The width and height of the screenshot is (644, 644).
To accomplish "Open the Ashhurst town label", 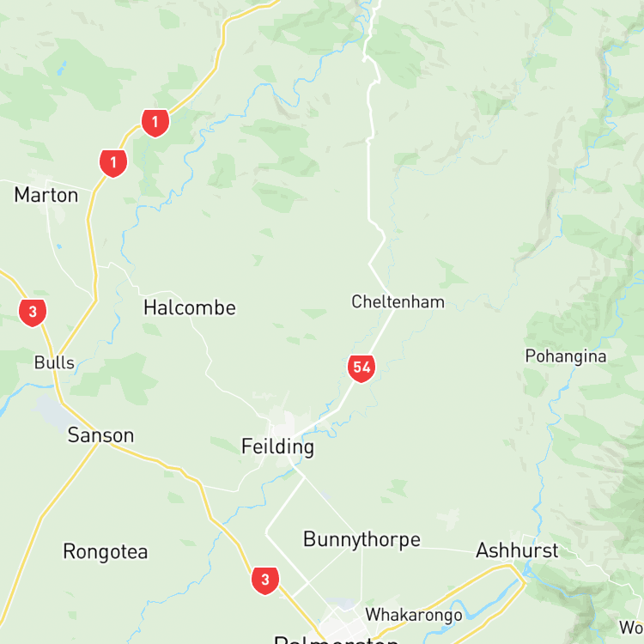I will [x=517, y=550].
